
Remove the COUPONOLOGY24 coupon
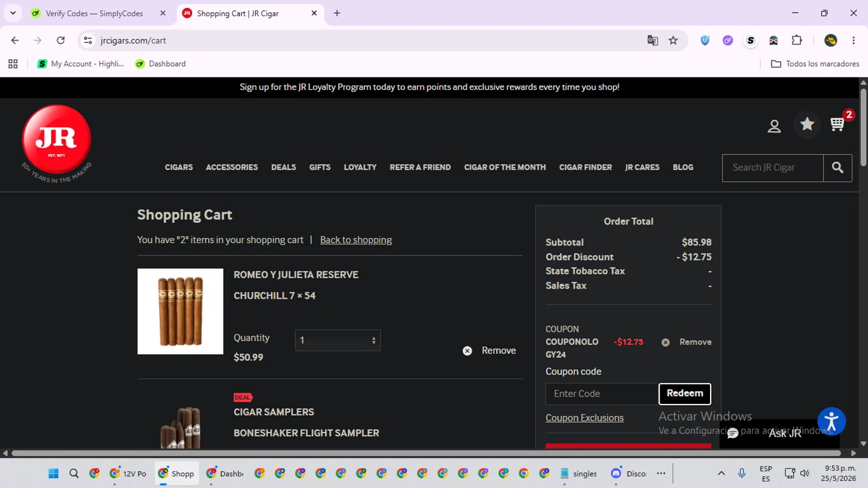click(686, 342)
